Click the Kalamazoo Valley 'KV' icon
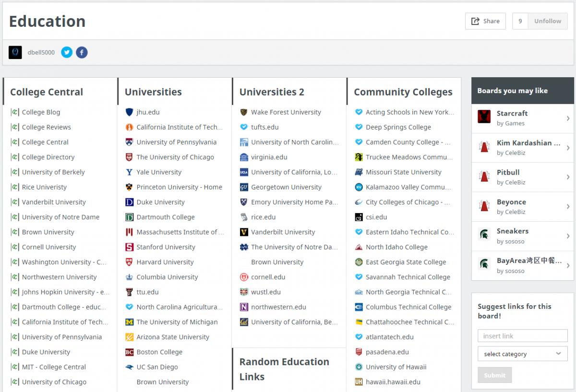Screen dimensions: 576x392 point(359,187)
